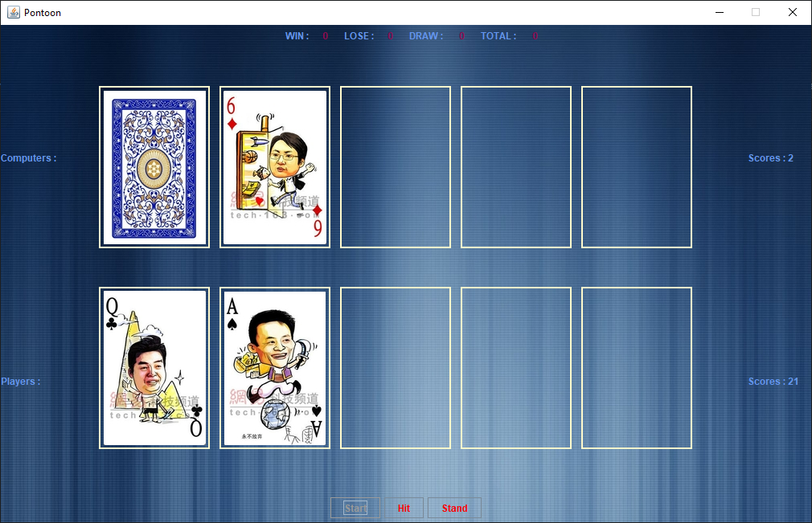The height and width of the screenshot is (523, 812).
Task: Click the empty fourth player card slot
Action: (x=515, y=367)
